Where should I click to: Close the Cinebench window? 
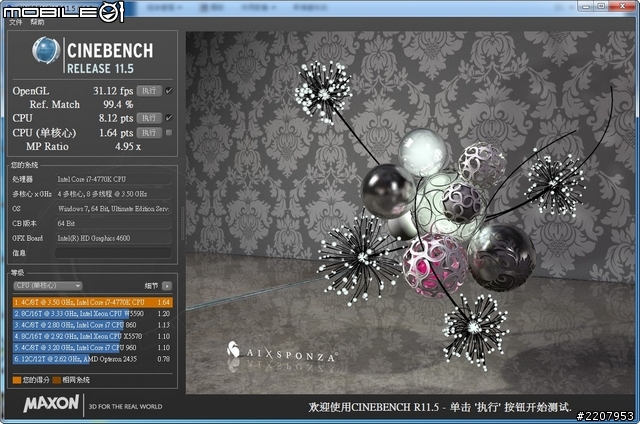coord(622,6)
